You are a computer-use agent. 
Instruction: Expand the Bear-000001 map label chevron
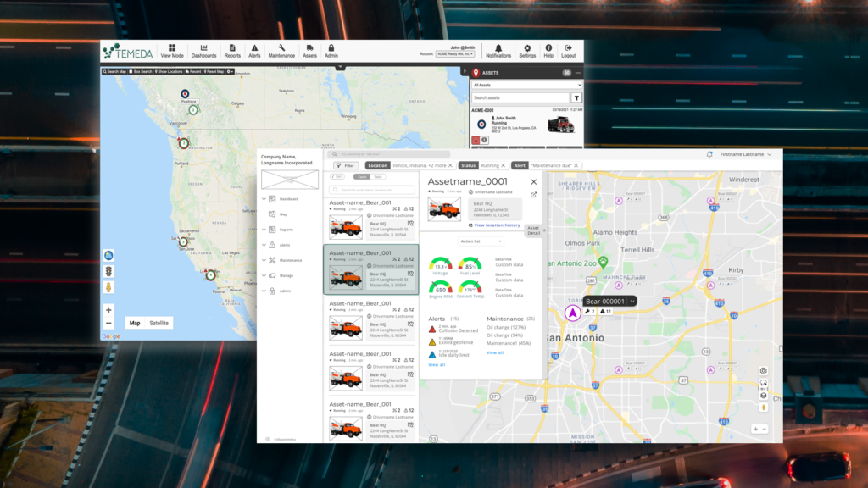[632, 302]
